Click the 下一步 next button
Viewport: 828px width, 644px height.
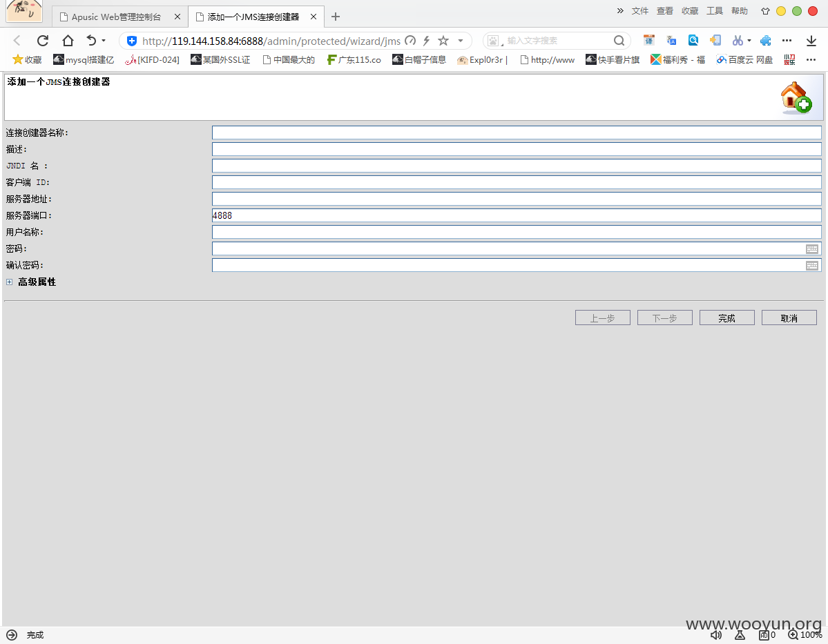pos(665,318)
